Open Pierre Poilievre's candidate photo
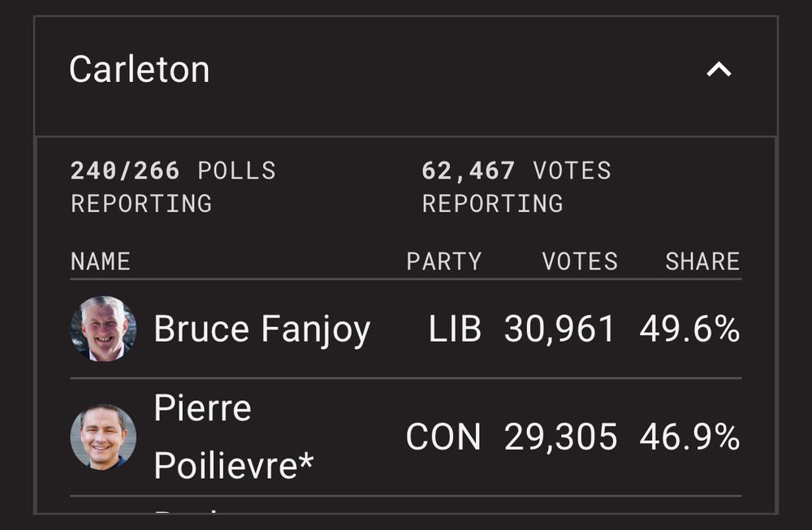This screenshot has width=812, height=530. [x=103, y=437]
